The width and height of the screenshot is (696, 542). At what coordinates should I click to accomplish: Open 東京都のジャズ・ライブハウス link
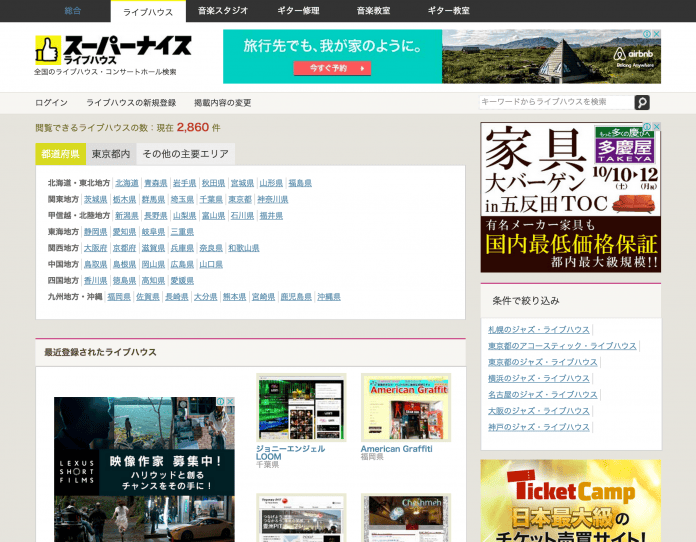click(543, 362)
